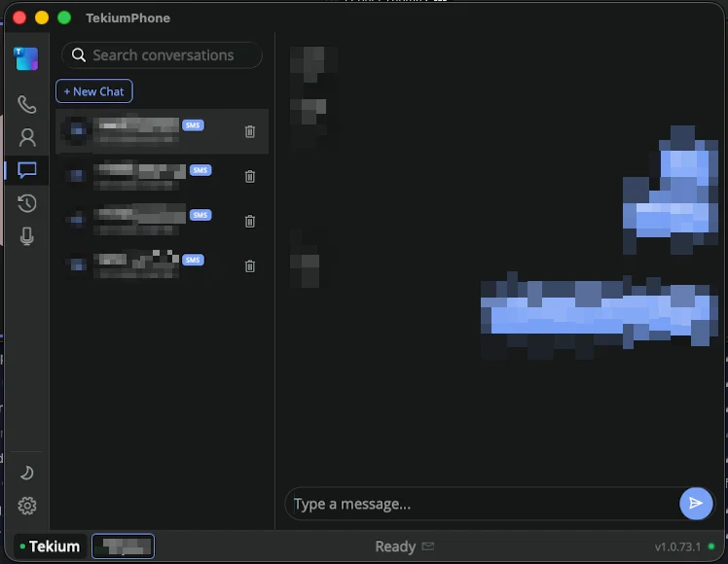Click the search magnifier icon
This screenshot has width=728, height=564.
[x=79, y=55]
